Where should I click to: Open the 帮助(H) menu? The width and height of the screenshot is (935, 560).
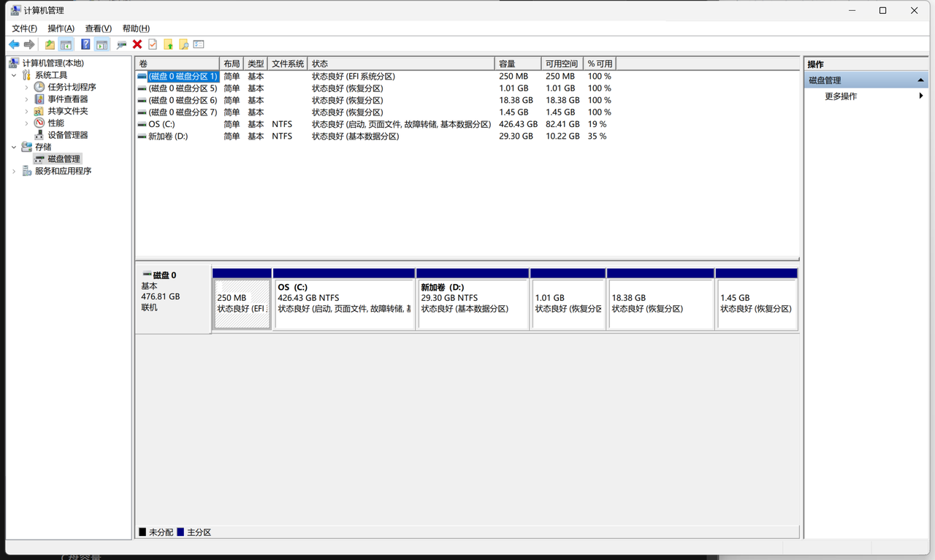(136, 28)
